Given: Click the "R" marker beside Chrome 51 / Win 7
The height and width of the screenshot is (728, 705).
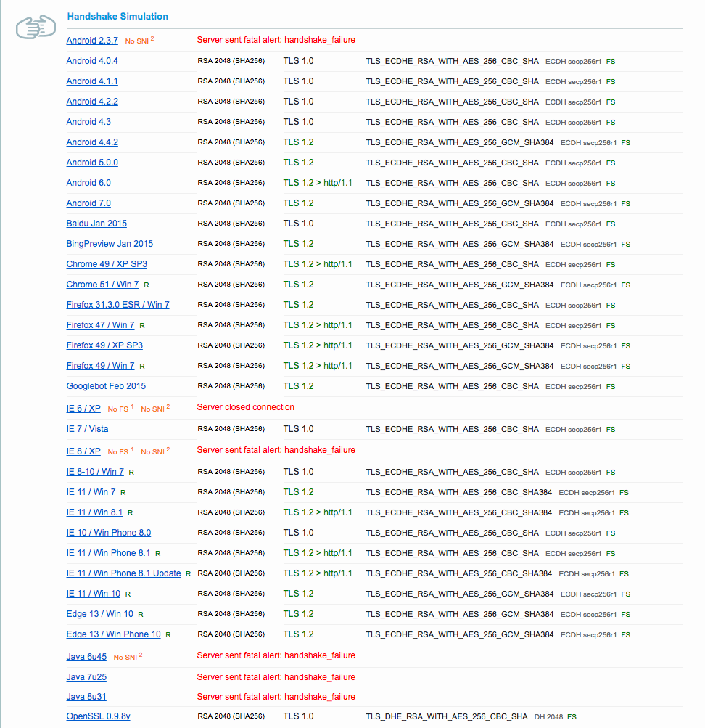Looking at the screenshot, I should click(x=147, y=285).
